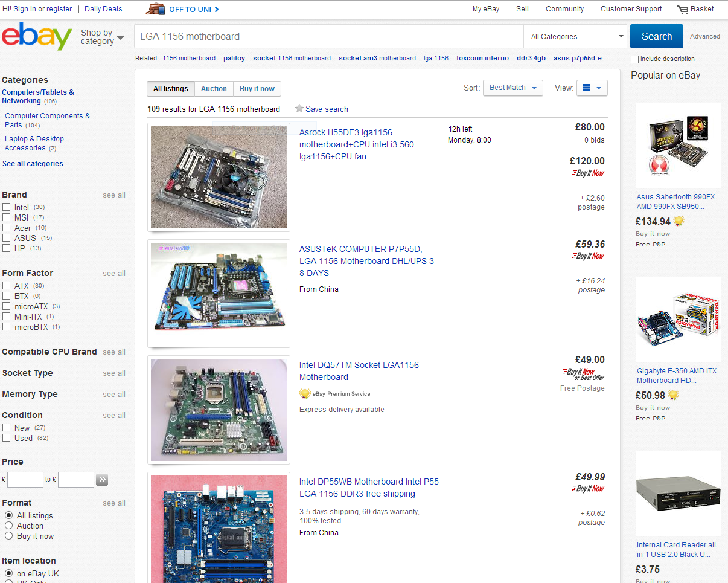Viewport: 728px width, 583px height.
Task: Open the Community menu item
Action: 564,9
